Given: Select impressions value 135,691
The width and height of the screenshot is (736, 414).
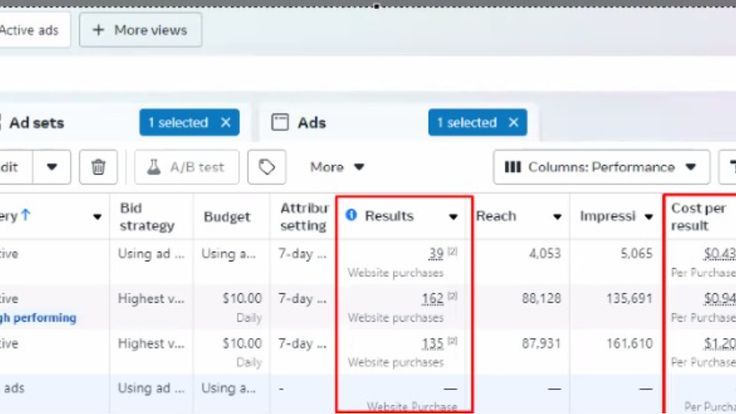Looking at the screenshot, I should pyautogui.click(x=629, y=299).
